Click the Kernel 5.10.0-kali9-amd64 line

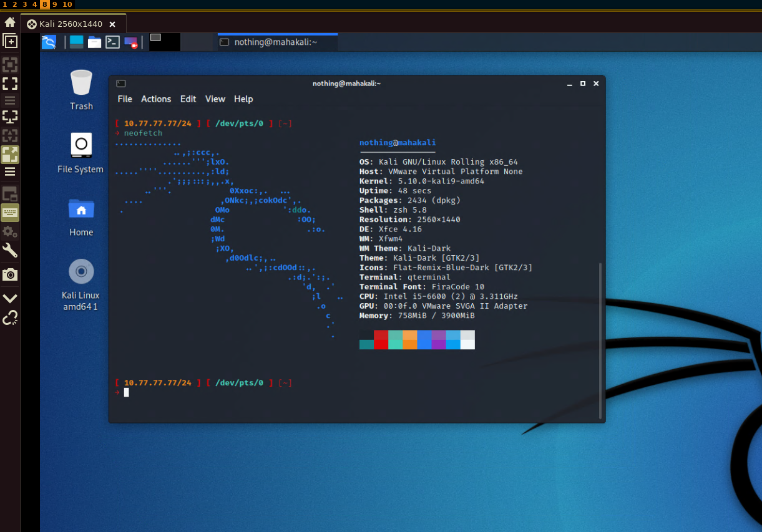pyautogui.click(x=422, y=181)
